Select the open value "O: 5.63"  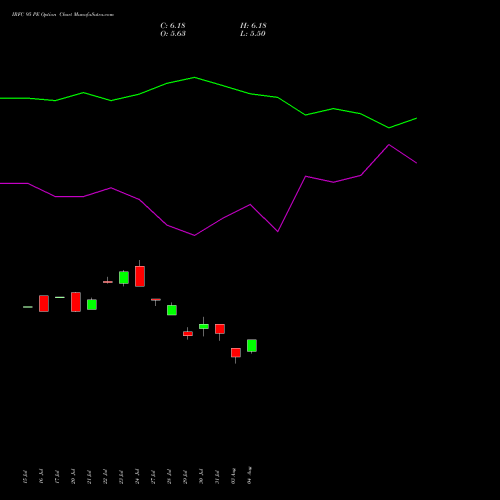pos(173,34)
